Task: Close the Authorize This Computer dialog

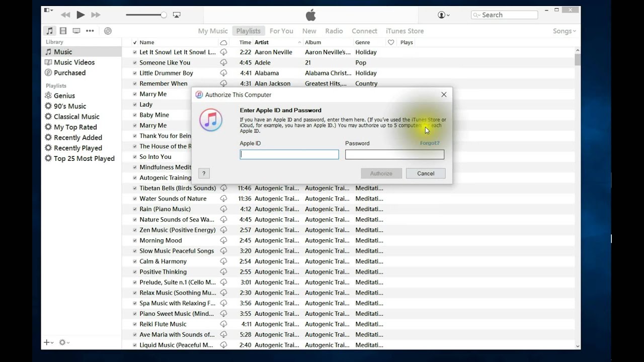Action: point(444,95)
